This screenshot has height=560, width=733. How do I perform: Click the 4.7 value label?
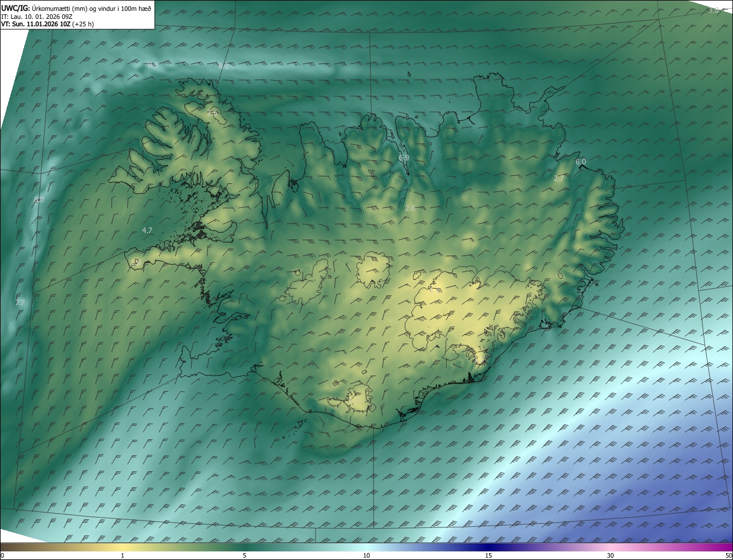(147, 230)
